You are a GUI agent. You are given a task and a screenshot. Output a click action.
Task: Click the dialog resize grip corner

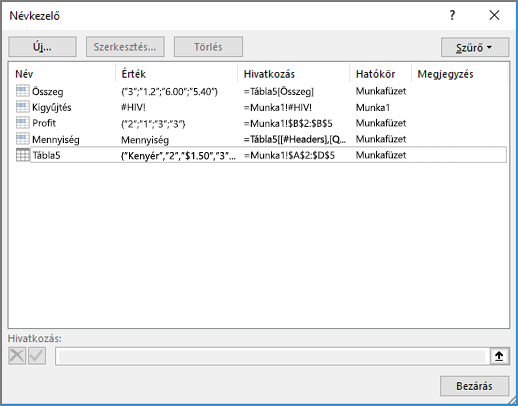tap(511, 400)
